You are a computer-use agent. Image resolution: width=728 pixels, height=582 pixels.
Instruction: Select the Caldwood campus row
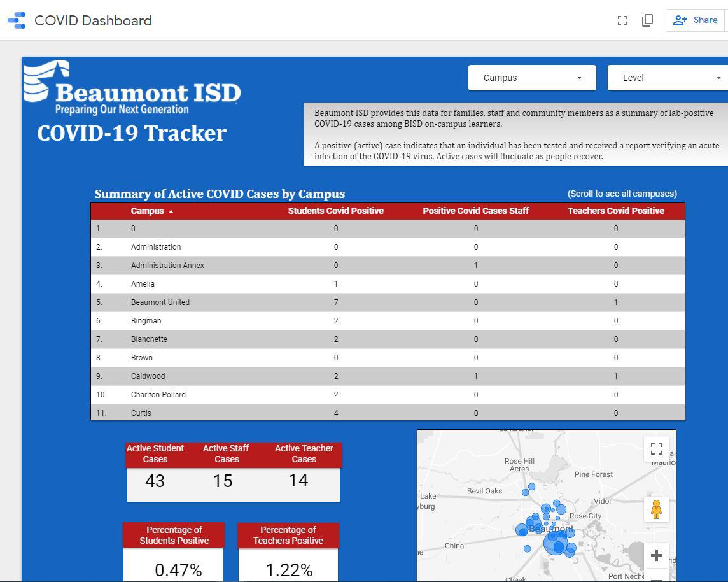388,376
